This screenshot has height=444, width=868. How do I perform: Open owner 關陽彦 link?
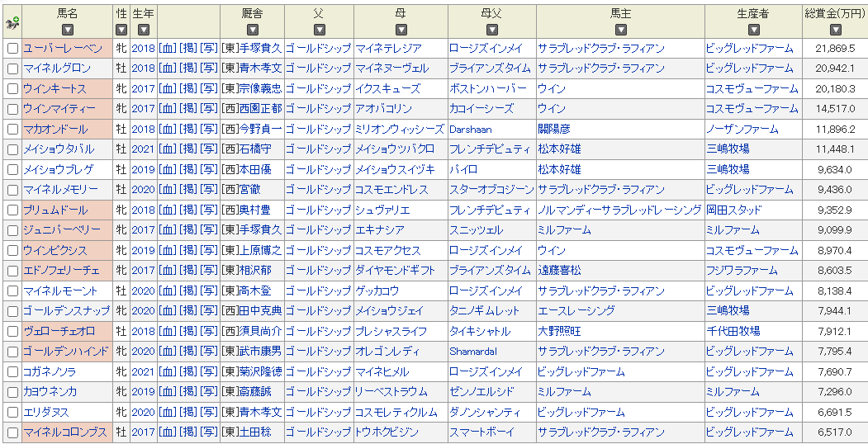[x=554, y=130]
